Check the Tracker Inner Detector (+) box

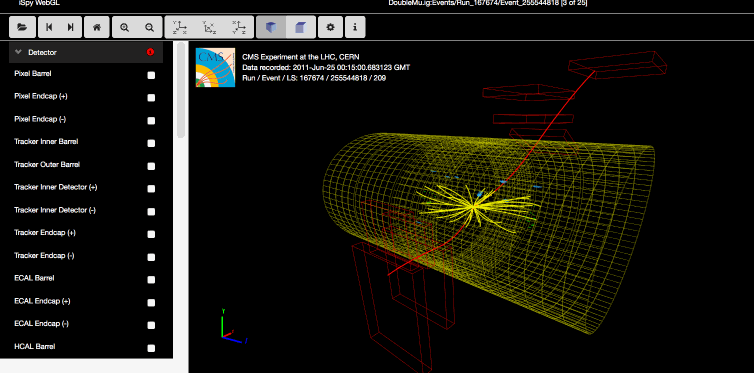point(151,188)
